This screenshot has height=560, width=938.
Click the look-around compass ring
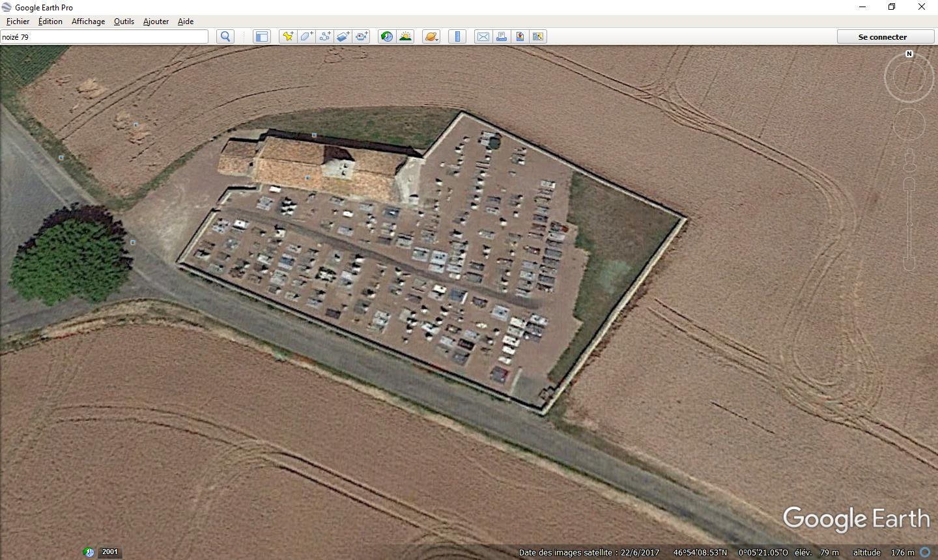tap(909, 77)
